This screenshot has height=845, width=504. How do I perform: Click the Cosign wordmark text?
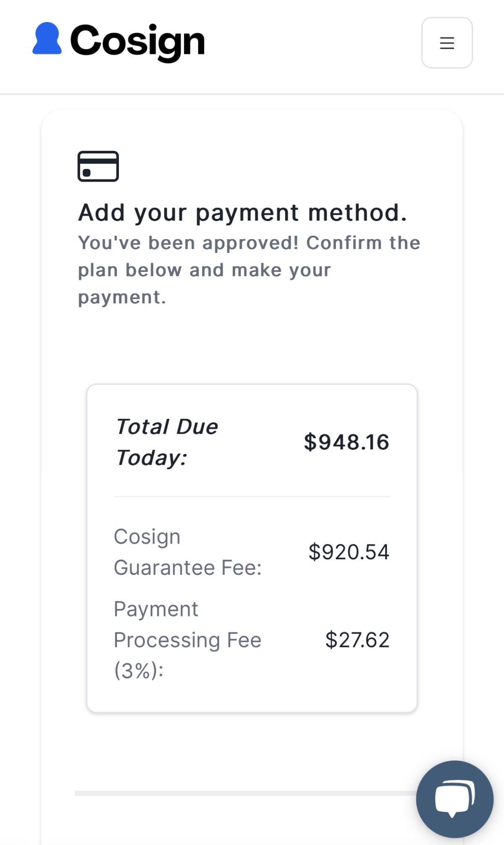pos(137,41)
